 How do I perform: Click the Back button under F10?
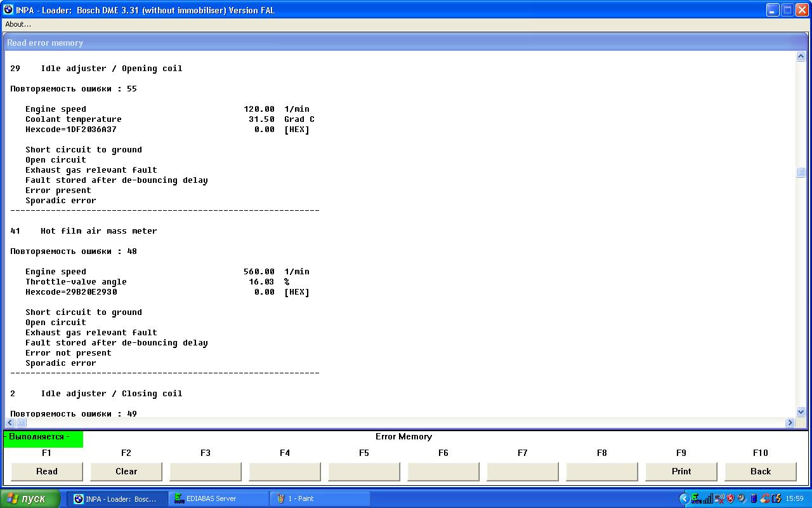point(761,471)
